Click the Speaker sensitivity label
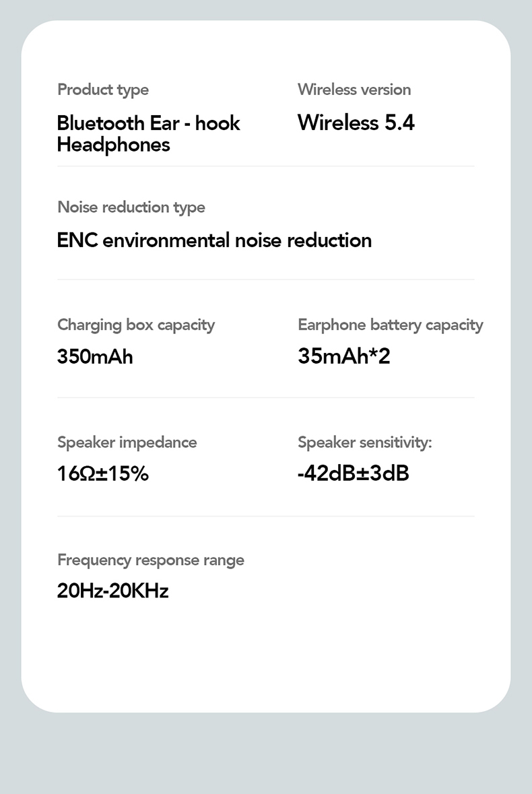 [365, 442]
